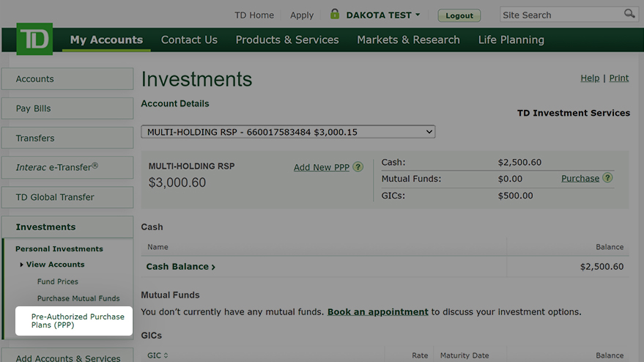
Task: Sort by the GIC column arrows
Action: 166,355
